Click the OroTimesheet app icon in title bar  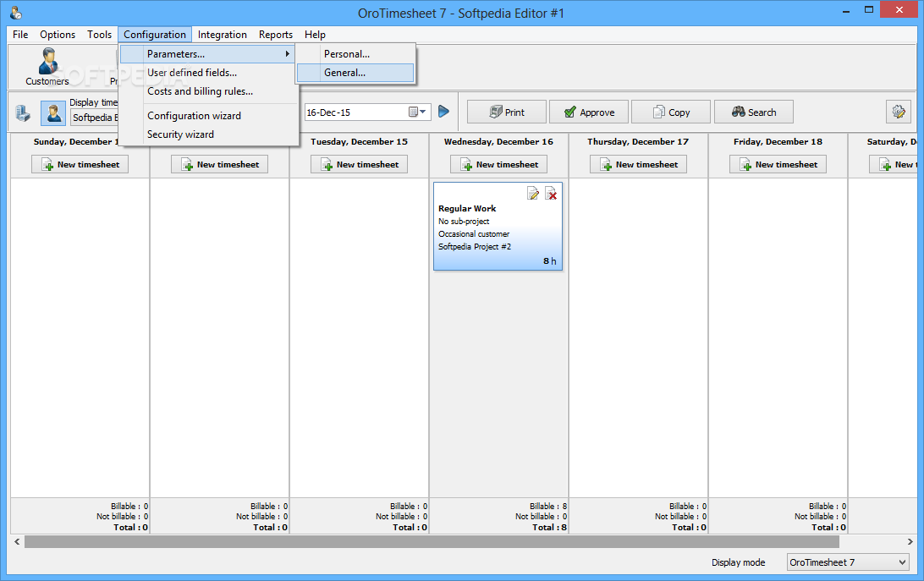tap(16, 13)
